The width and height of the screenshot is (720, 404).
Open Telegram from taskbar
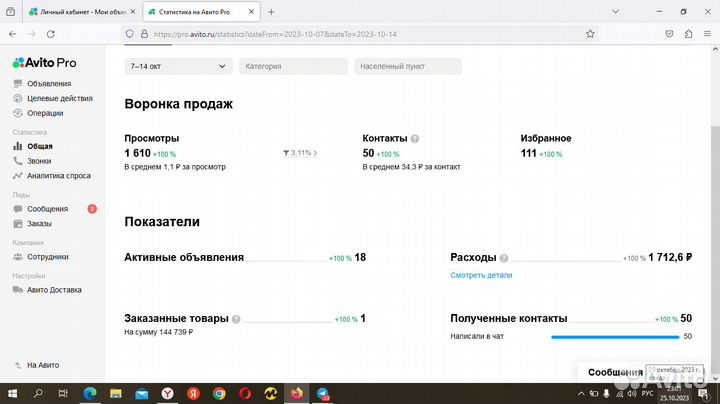pos(323,393)
